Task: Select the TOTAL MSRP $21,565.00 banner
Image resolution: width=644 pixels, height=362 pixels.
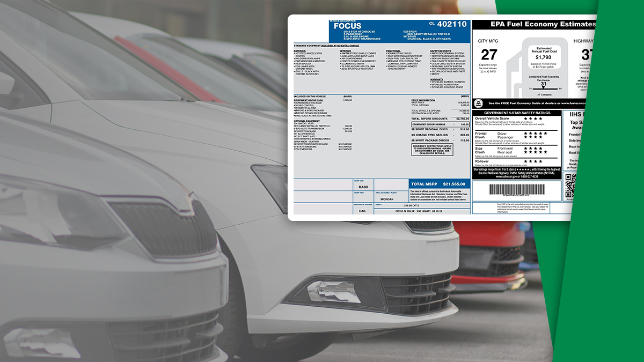Action: coord(439,183)
